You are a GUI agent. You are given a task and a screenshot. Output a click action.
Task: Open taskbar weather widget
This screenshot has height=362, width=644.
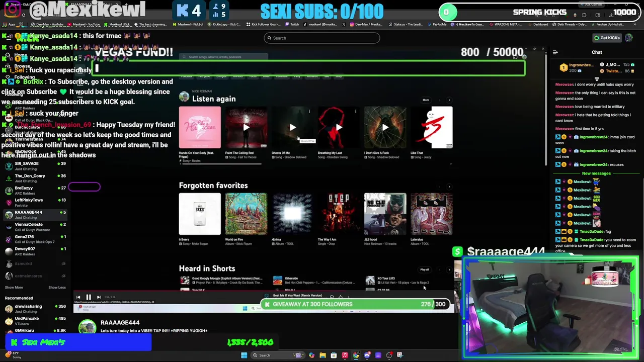[x=12, y=355]
